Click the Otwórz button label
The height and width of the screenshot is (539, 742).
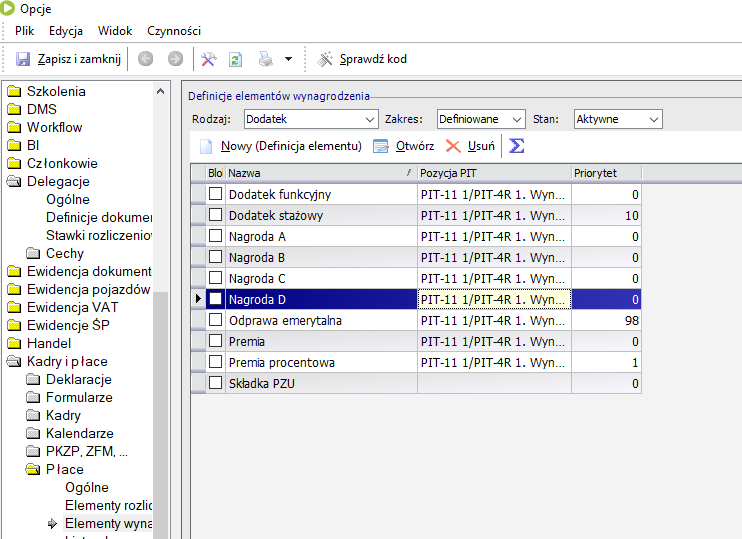415,146
